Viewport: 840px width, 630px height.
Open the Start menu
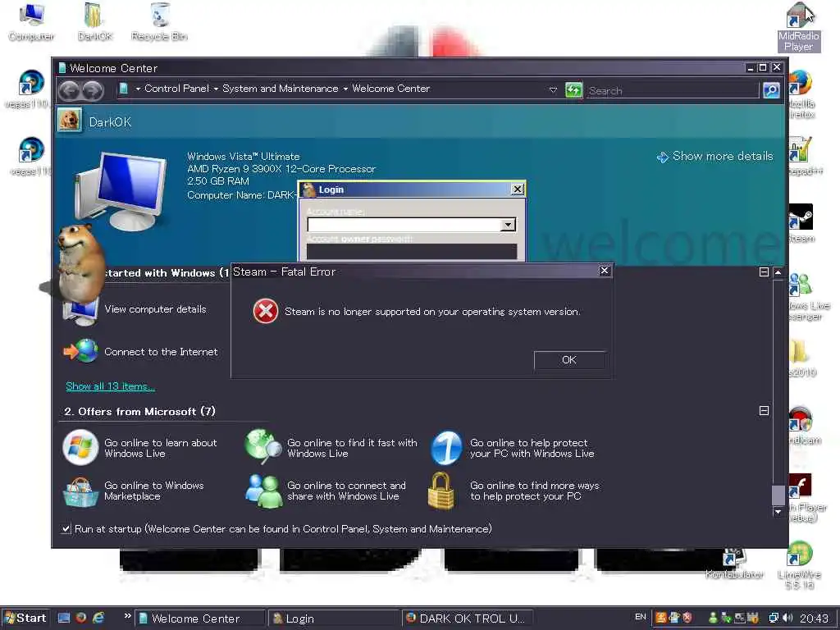(x=25, y=619)
